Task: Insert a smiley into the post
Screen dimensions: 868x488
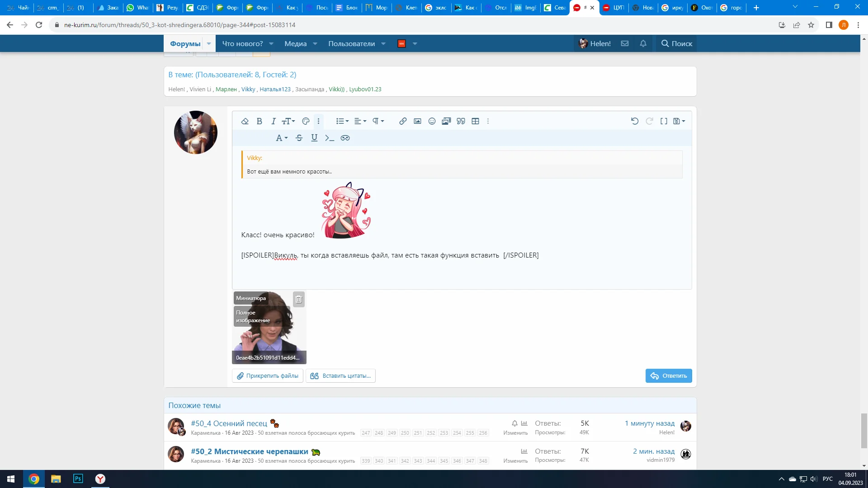Action: 432,121
